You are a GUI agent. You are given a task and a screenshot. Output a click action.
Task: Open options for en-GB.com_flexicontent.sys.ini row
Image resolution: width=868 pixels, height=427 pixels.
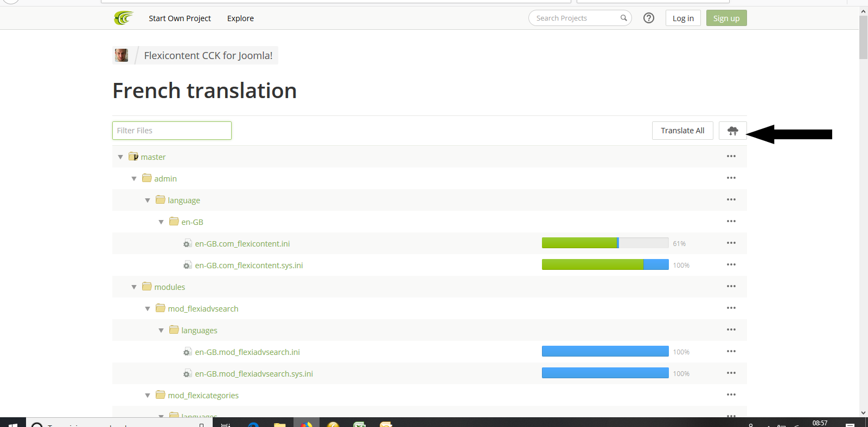point(731,264)
